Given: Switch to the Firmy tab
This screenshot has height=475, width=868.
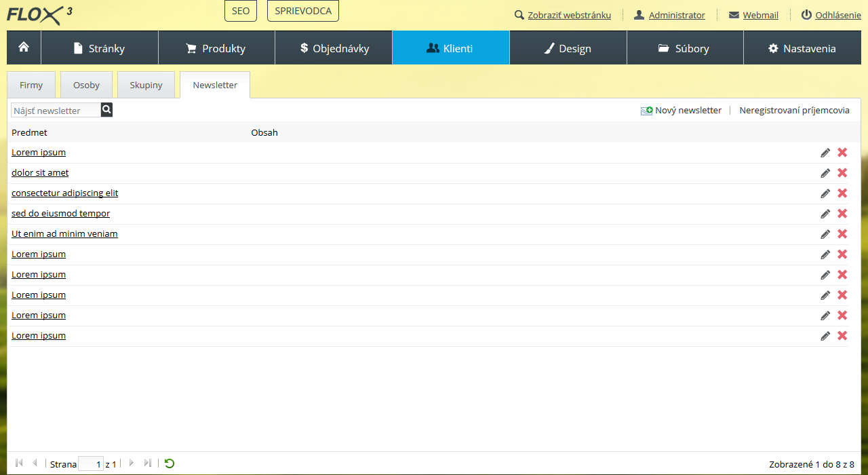Looking at the screenshot, I should (x=31, y=85).
